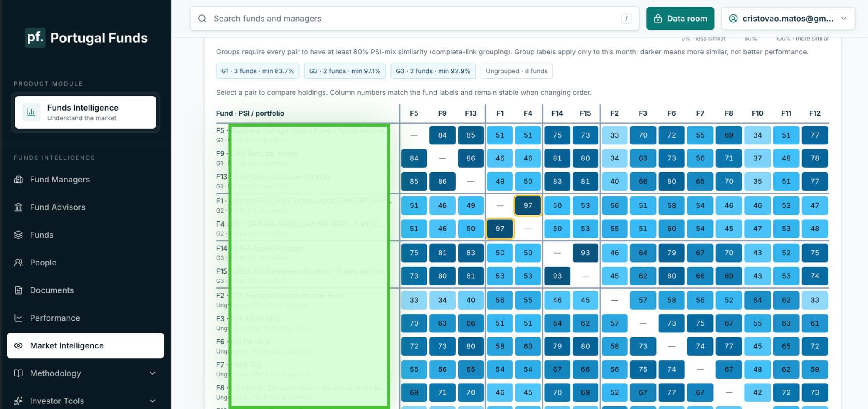868x409 pixels.
Task: Click the slash shortcut badge in search
Action: click(x=626, y=19)
